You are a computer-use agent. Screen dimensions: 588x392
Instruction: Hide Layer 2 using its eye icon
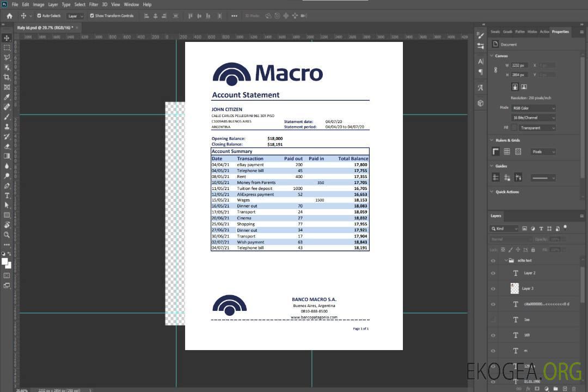[x=493, y=273]
